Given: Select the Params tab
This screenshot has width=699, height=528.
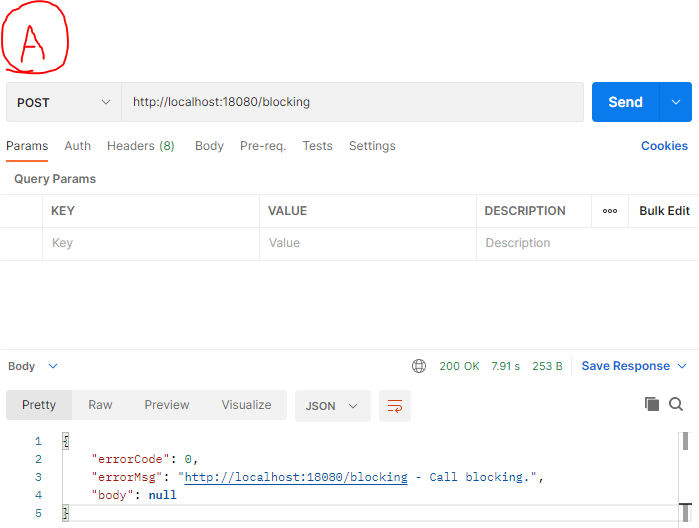Looking at the screenshot, I should tap(27, 146).
